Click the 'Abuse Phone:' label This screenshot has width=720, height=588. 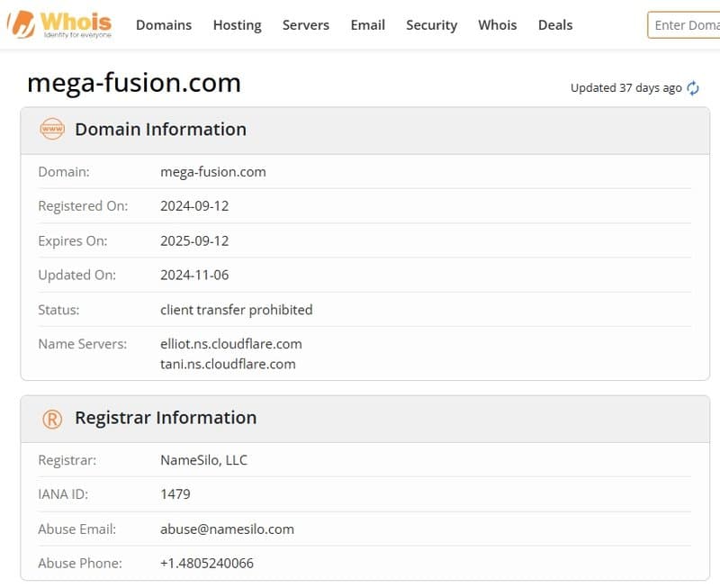tap(80, 563)
